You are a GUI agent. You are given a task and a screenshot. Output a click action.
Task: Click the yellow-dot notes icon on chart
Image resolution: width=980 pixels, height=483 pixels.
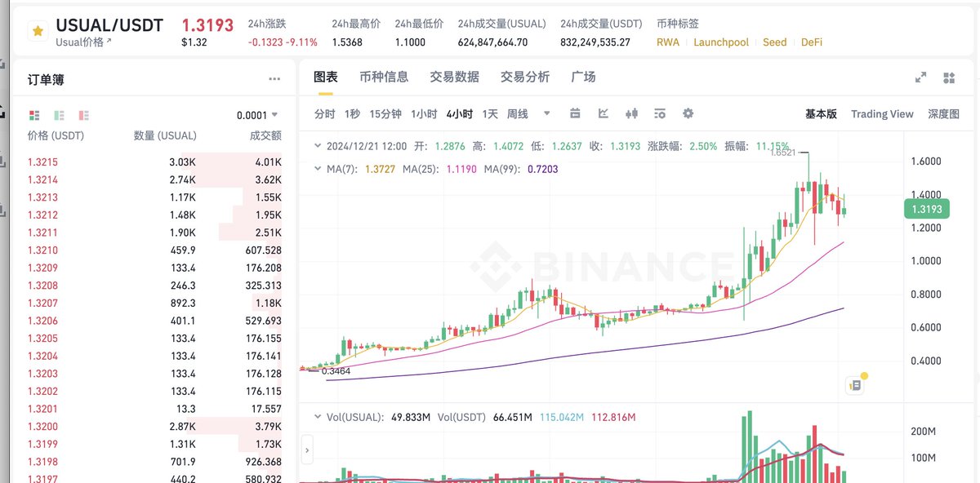[x=855, y=384]
